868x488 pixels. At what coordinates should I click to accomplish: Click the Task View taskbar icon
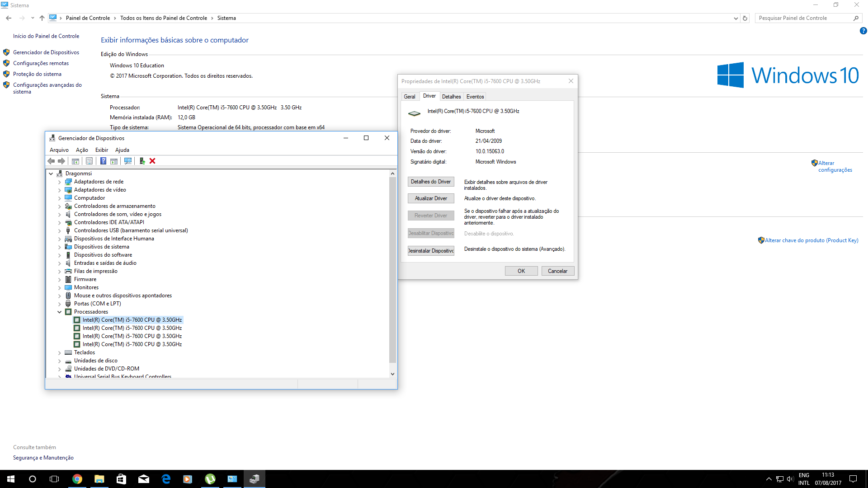click(x=54, y=479)
